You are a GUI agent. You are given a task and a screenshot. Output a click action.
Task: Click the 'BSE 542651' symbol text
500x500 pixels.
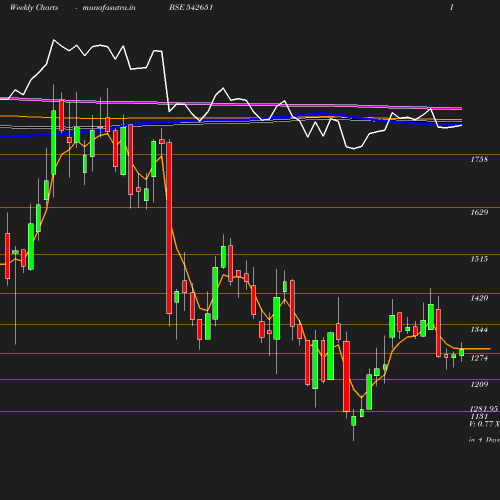[x=191, y=7]
